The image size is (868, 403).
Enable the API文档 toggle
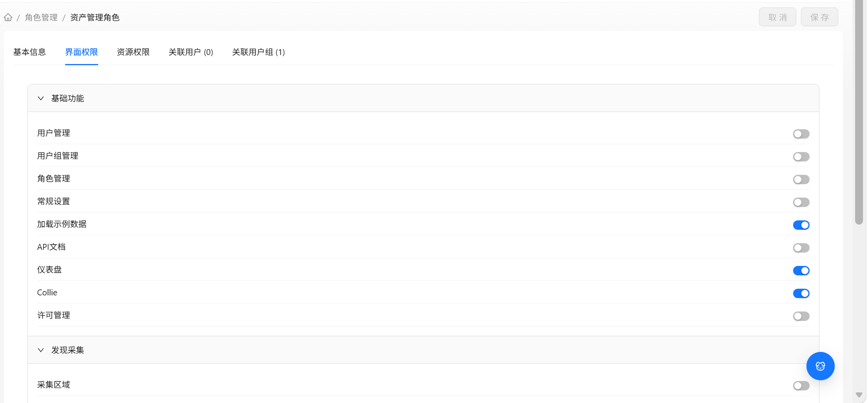(x=801, y=248)
